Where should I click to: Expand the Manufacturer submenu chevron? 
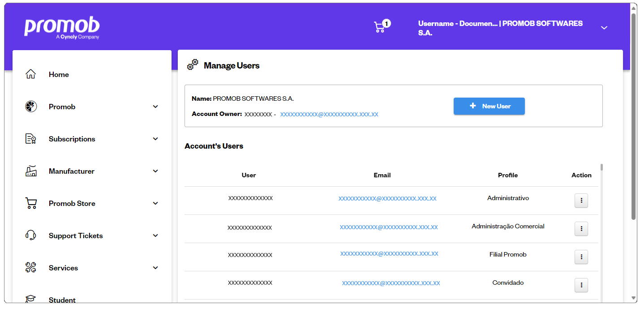point(155,171)
